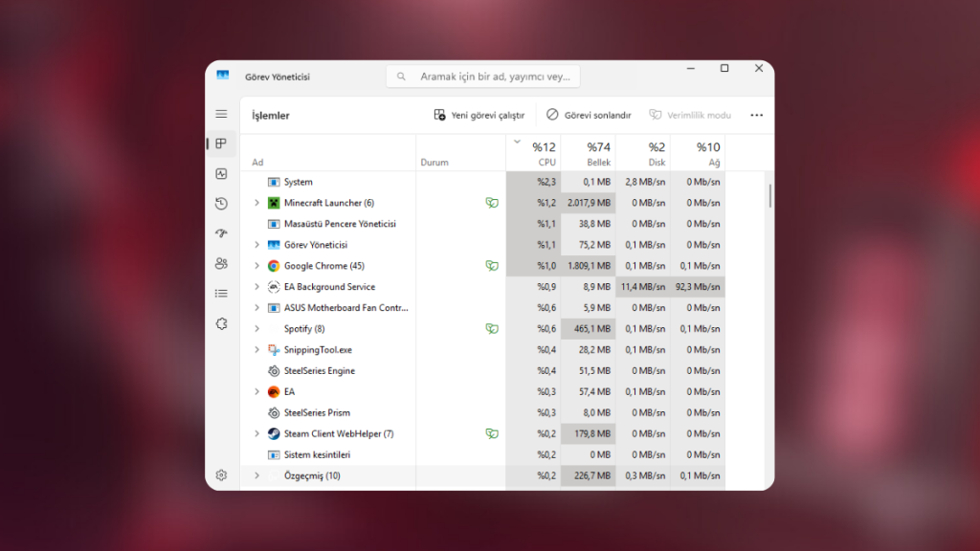Expand the Görev Yöneticisi process group

click(256, 245)
